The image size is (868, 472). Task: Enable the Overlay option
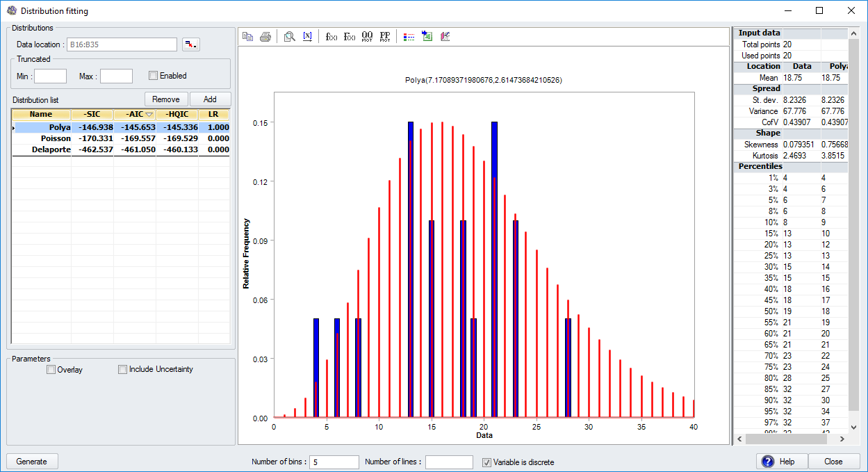51,369
